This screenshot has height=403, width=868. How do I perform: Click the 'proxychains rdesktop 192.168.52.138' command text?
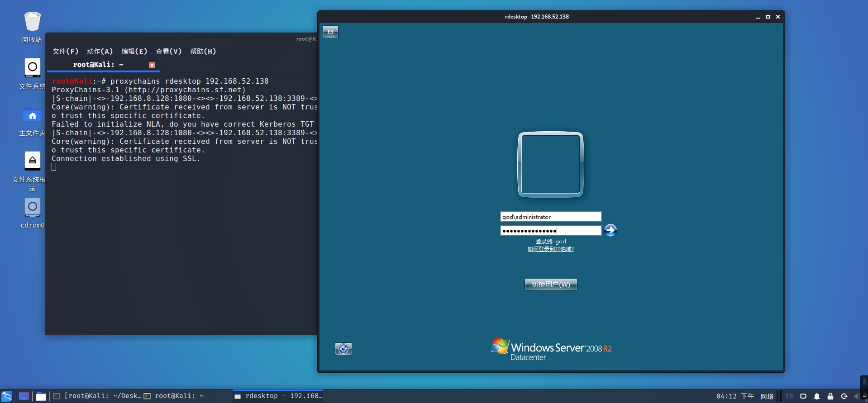click(190, 81)
